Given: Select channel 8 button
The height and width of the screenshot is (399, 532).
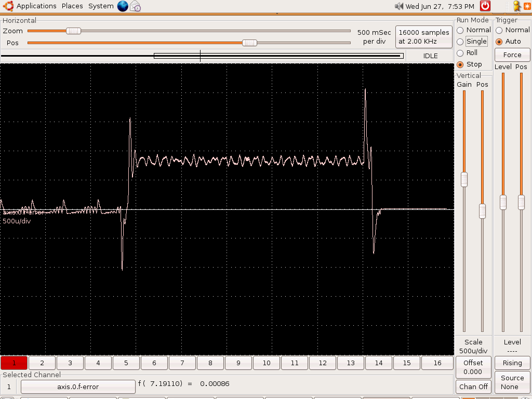Looking at the screenshot, I should tap(210, 363).
